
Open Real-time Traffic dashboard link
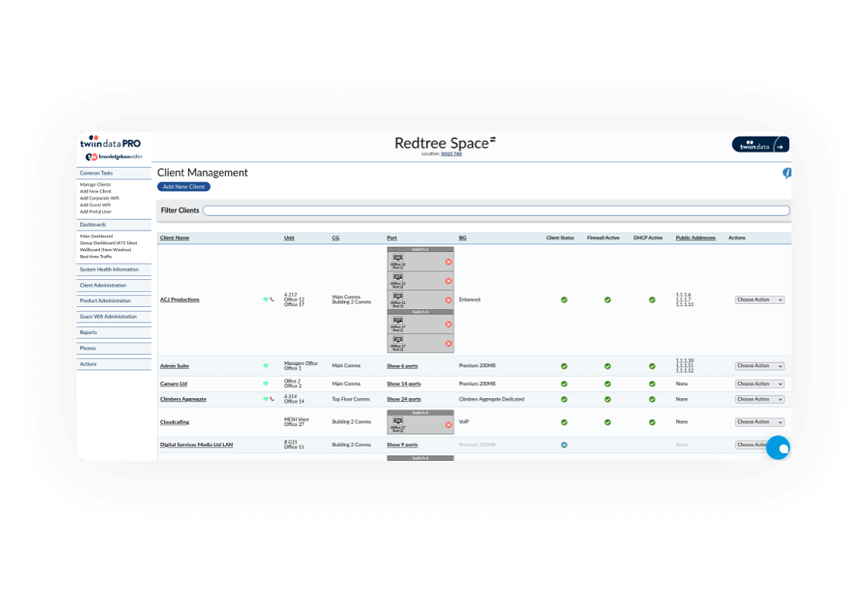click(97, 257)
